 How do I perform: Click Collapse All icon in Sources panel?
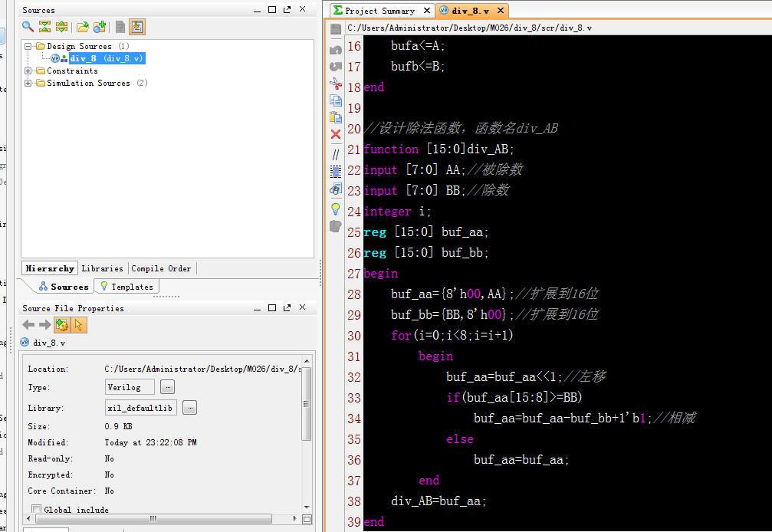click(x=44, y=27)
